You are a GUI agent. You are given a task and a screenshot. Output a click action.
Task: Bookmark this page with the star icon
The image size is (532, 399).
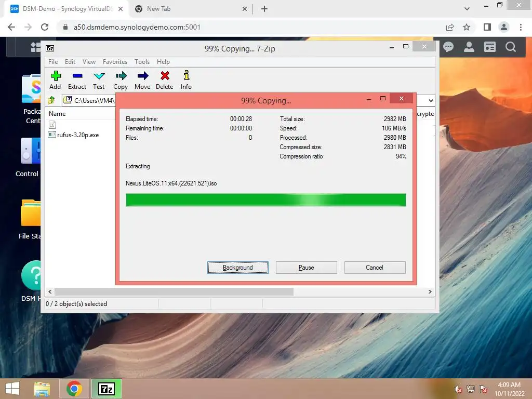pyautogui.click(x=467, y=27)
